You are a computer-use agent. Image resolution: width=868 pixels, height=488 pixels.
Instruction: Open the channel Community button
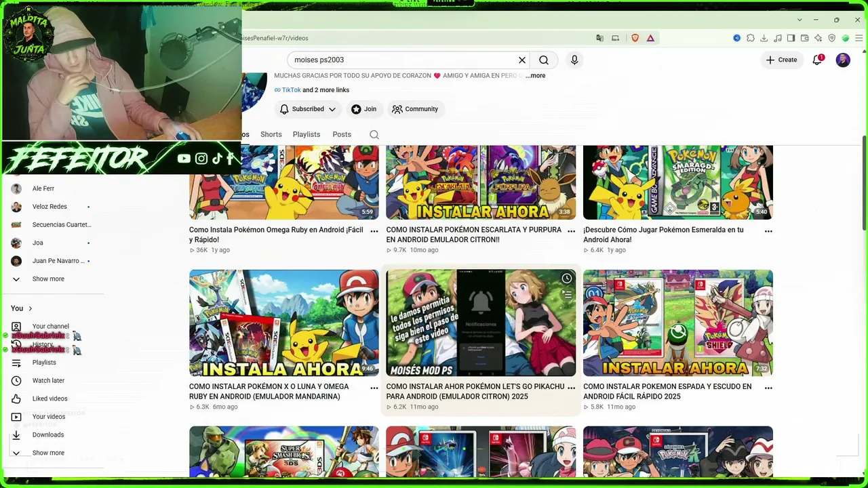(x=415, y=109)
